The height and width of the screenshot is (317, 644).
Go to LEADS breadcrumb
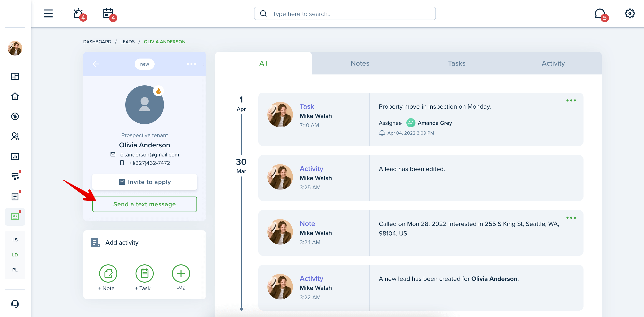pyautogui.click(x=127, y=42)
